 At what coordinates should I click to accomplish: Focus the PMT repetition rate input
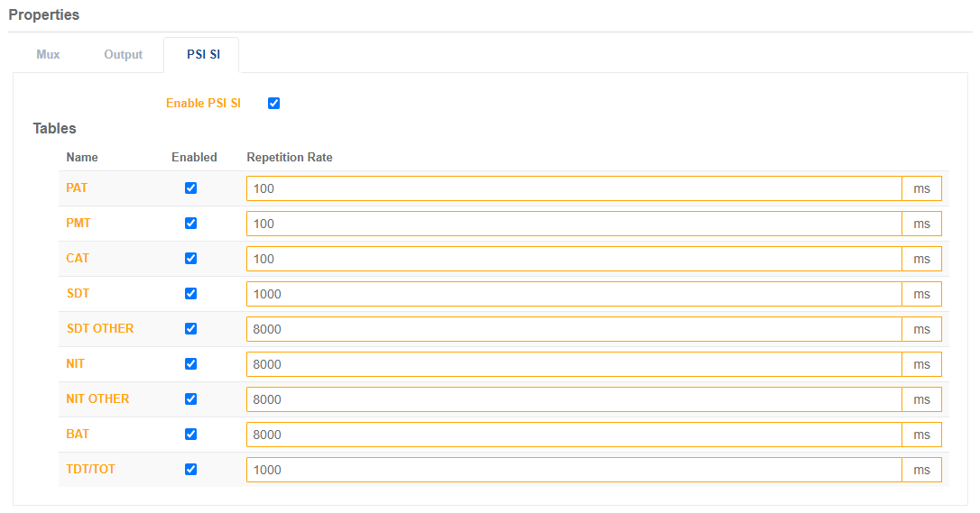click(x=573, y=224)
